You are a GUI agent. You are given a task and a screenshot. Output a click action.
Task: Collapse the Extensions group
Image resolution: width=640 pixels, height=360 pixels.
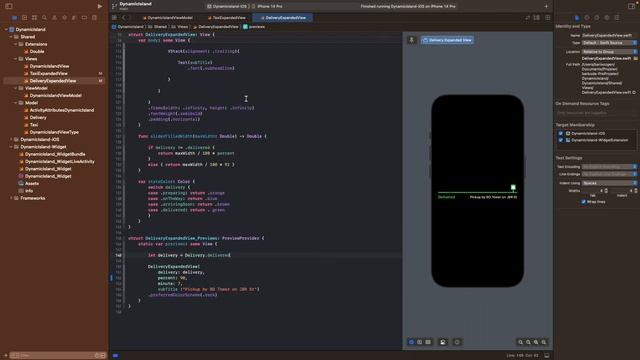pyautogui.click(x=16, y=44)
